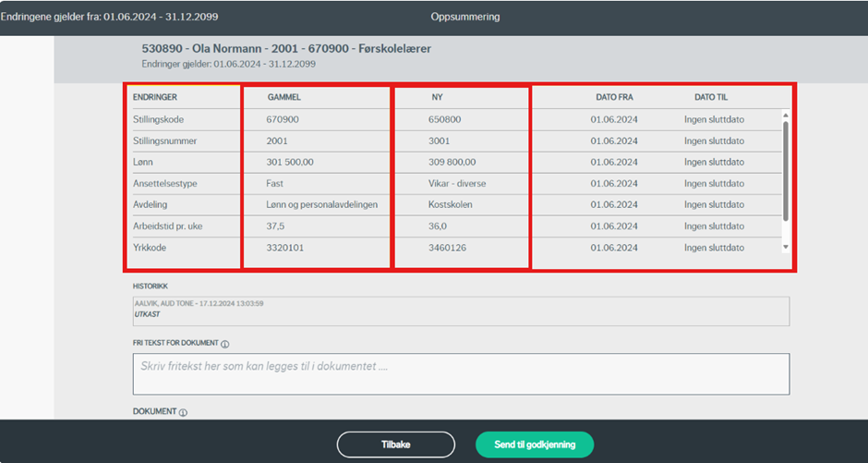The width and height of the screenshot is (868, 463).
Task: Click the Gammel column header
Action: point(284,97)
